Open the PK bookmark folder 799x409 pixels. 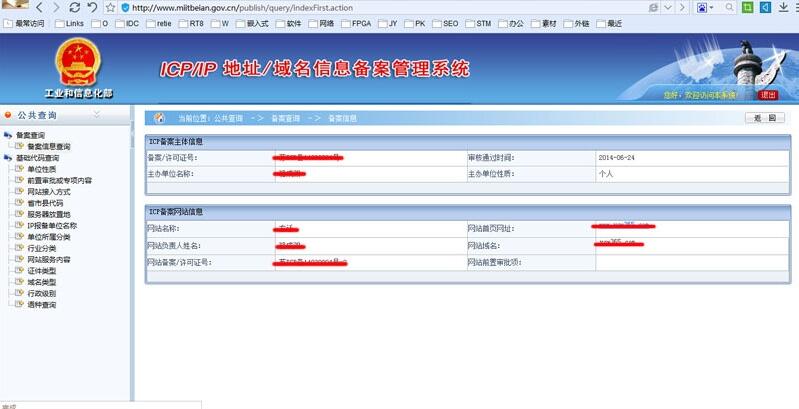[415, 23]
